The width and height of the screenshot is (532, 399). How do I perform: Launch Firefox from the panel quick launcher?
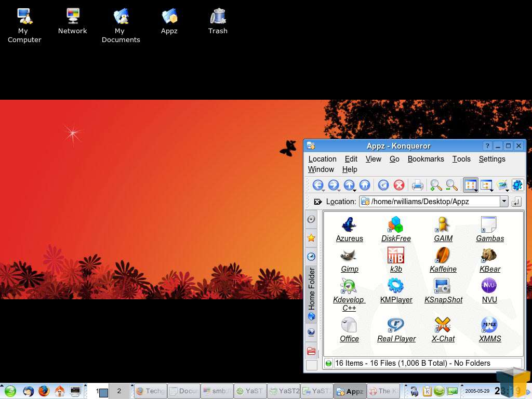pos(44,391)
